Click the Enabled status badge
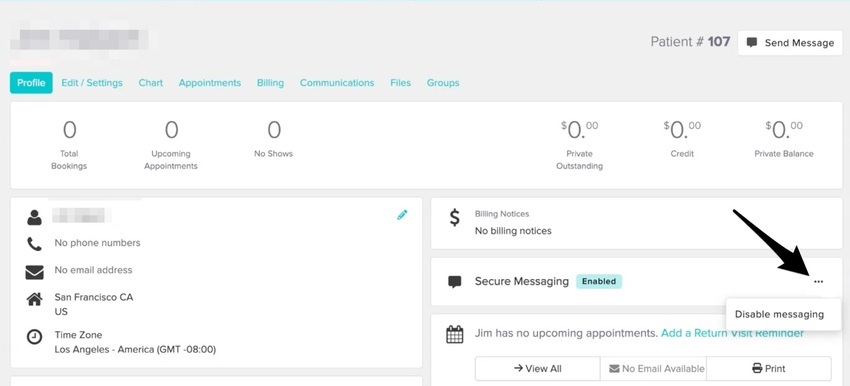This screenshot has height=386, width=850. click(x=599, y=281)
